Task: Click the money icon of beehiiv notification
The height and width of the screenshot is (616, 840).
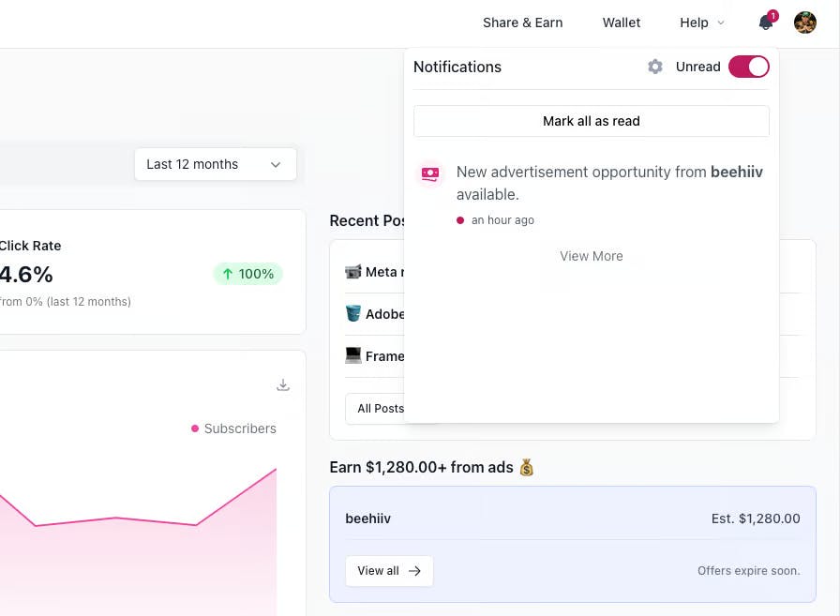Action: click(x=429, y=174)
